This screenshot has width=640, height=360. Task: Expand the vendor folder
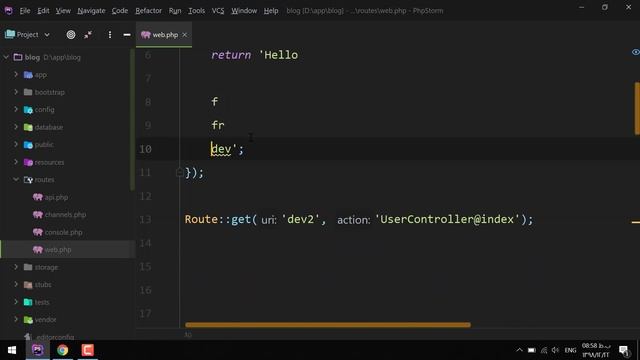click(16, 319)
